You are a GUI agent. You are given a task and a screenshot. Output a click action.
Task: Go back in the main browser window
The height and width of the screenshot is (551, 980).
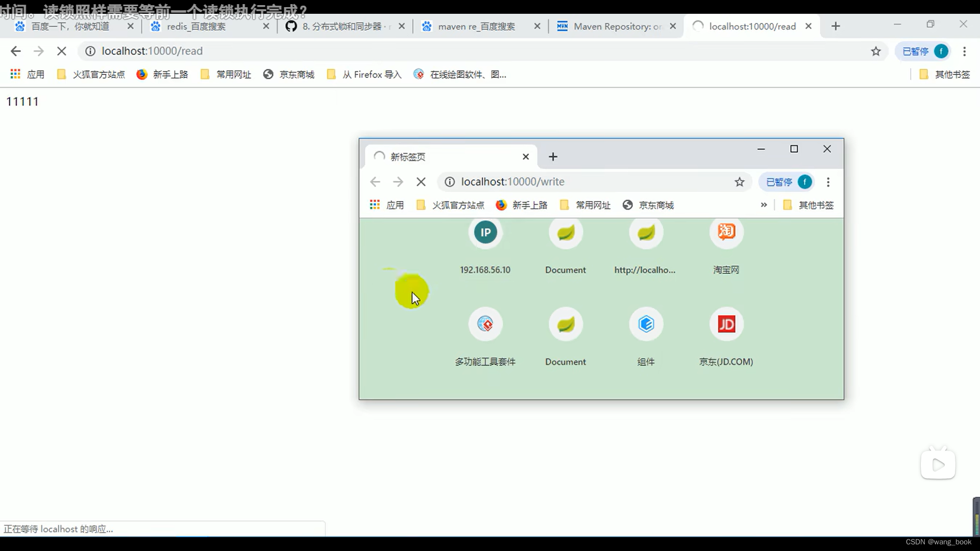click(x=16, y=51)
